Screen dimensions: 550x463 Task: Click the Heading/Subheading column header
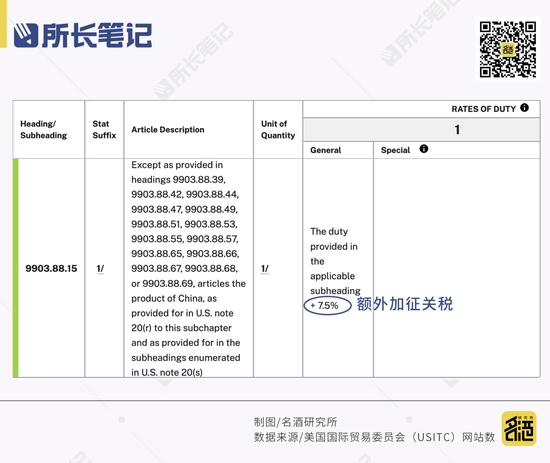point(43,129)
